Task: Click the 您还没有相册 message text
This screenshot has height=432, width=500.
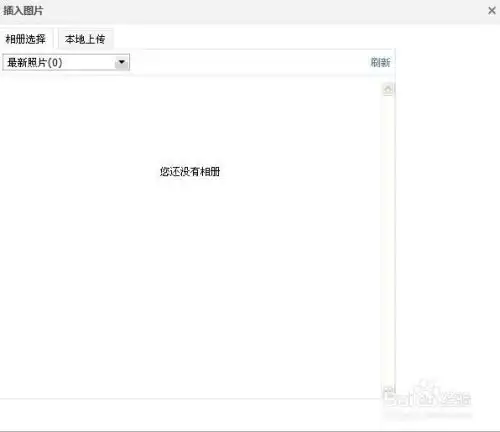Action: [x=190, y=172]
